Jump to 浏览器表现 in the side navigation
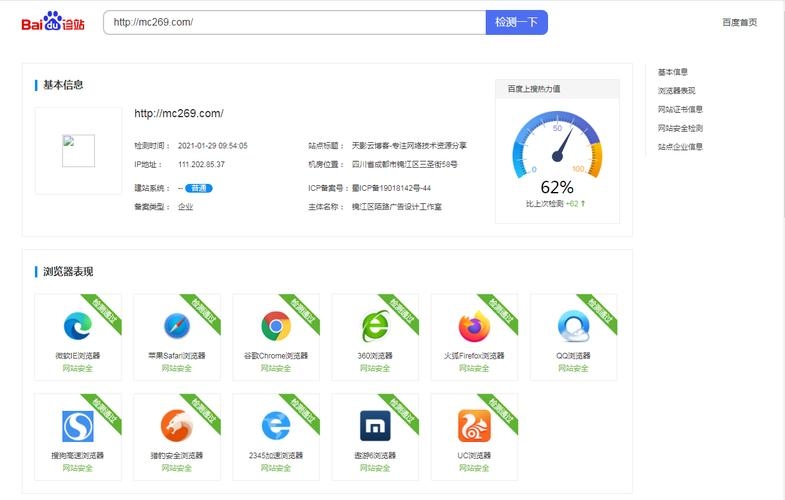Viewport: 785px width, 500px height. (x=676, y=91)
